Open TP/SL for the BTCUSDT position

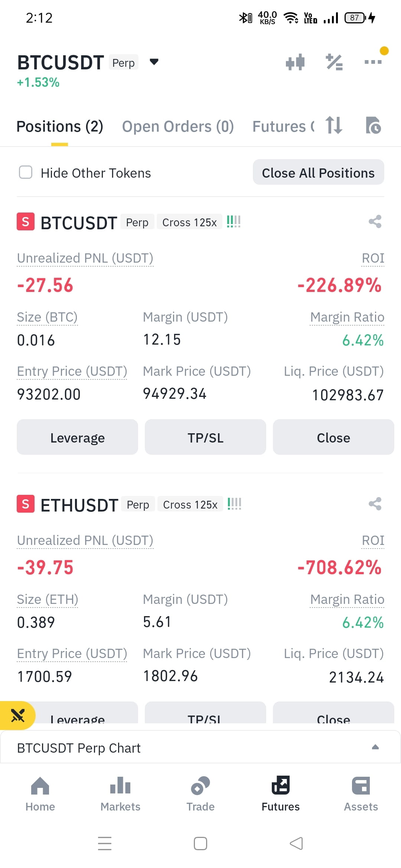(205, 437)
